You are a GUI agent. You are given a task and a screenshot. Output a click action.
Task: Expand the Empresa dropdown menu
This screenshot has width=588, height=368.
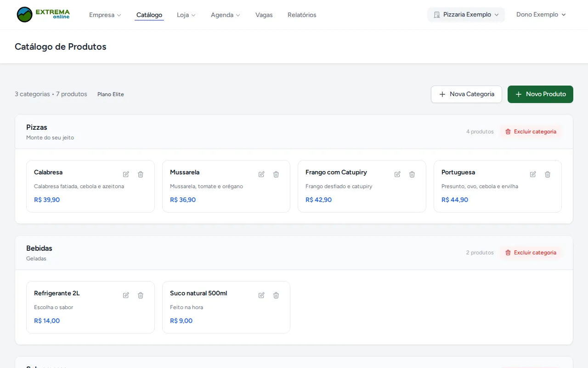105,15
